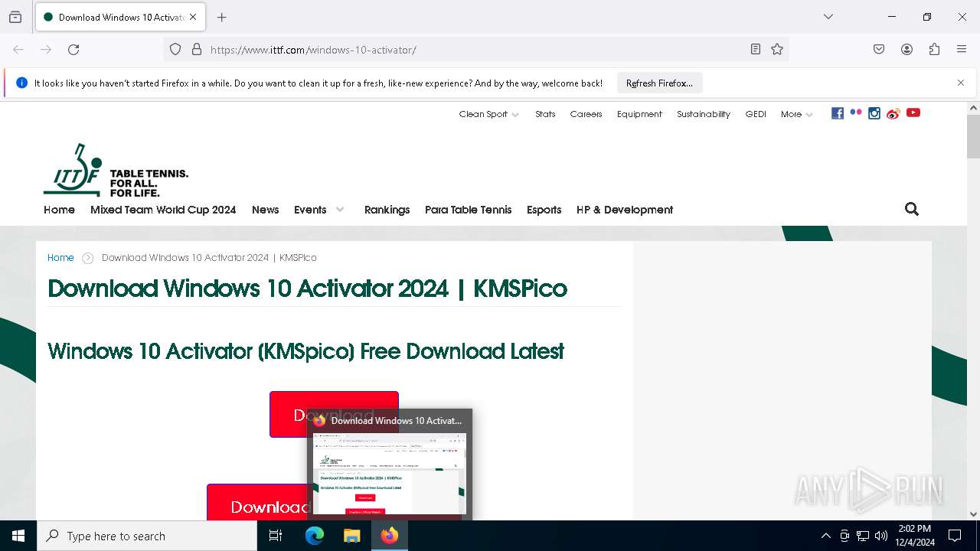This screenshot has width=980, height=551.
Task: Click the URL address bar
Action: (x=475, y=50)
